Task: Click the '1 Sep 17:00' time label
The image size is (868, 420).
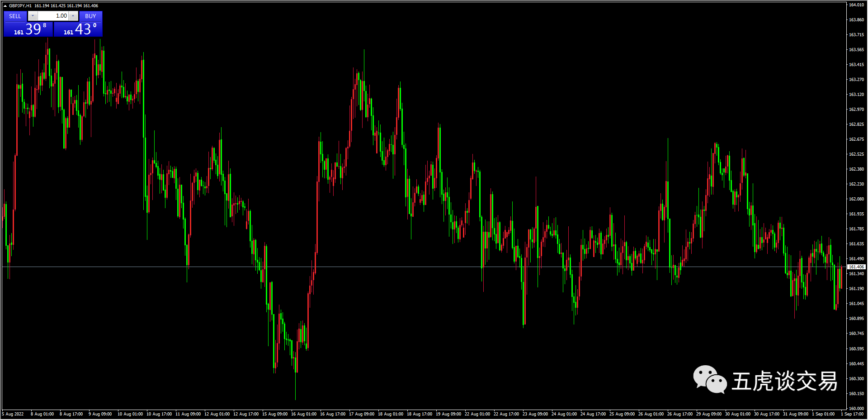Action: 852,414
